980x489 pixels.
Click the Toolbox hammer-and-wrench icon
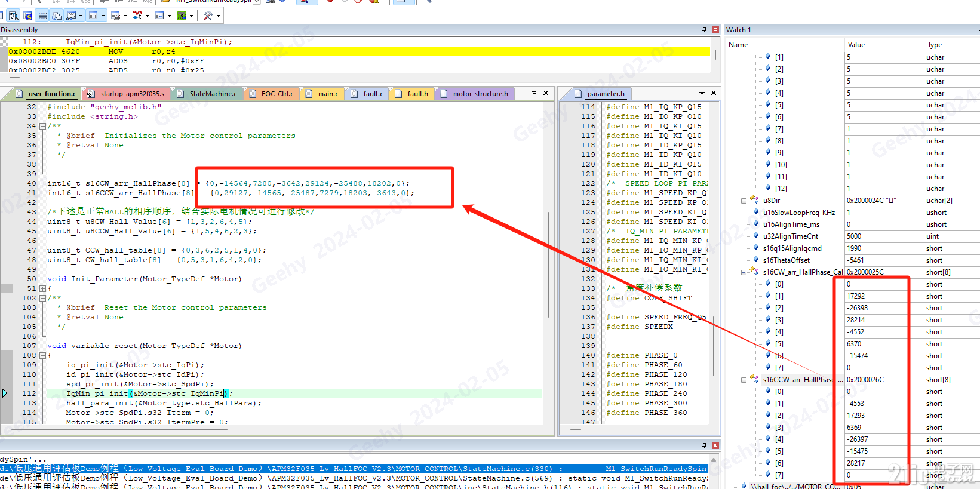[208, 16]
